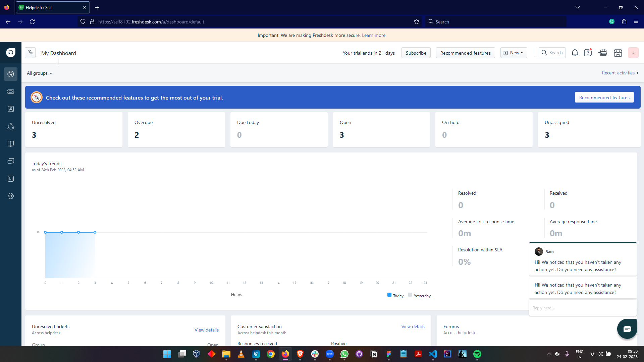Toggle the sidebar collapse button beside My Dashboard
The height and width of the screenshot is (362, 644).
[30, 53]
